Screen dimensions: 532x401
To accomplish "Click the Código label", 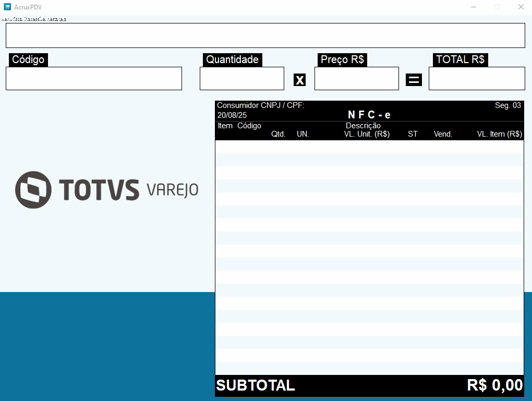I will (28, 60).
